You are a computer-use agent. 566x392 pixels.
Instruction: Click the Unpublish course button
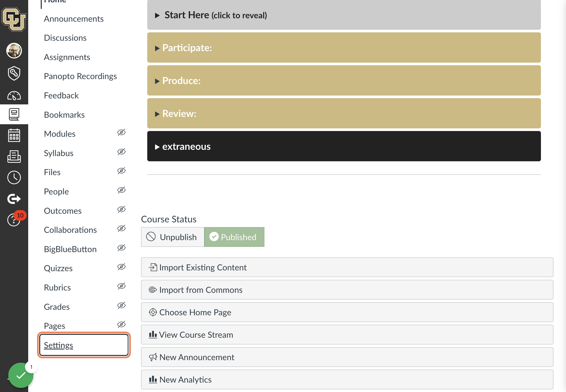click(173, 237)
